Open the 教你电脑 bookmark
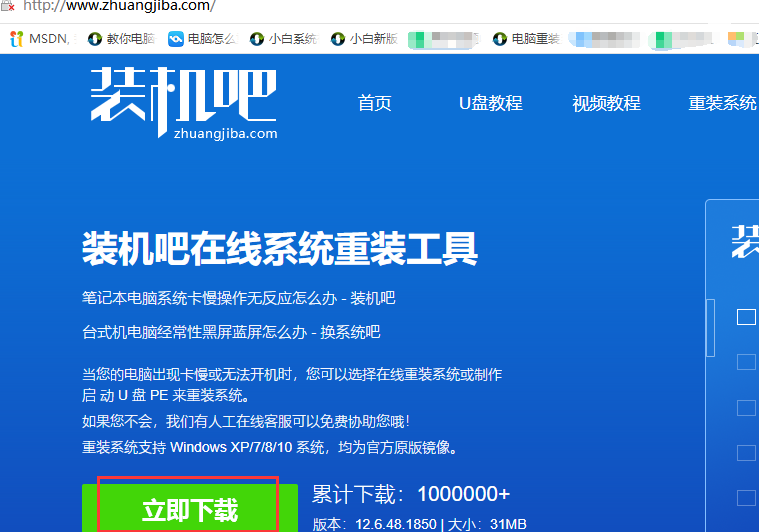 point(121,39)
